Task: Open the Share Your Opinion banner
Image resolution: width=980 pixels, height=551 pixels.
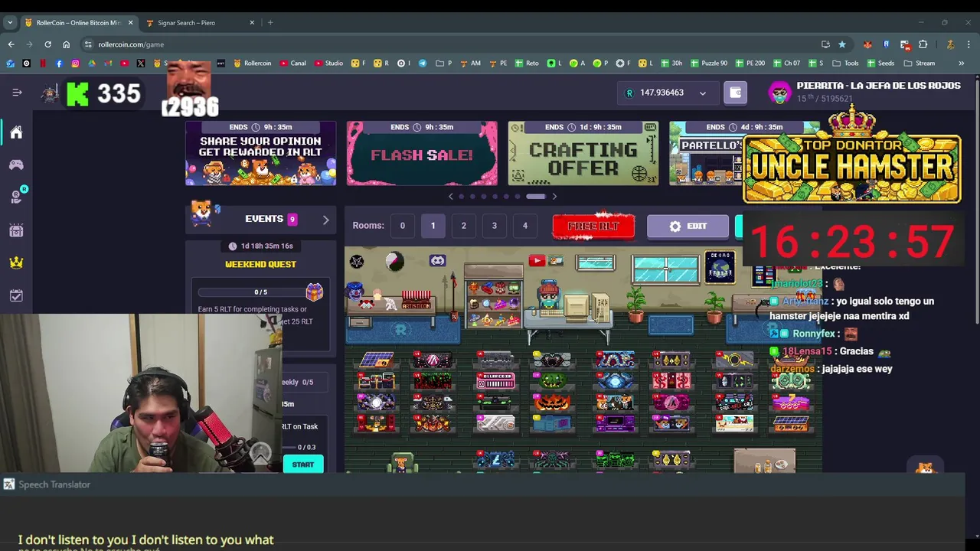Action: coord(260,153)
